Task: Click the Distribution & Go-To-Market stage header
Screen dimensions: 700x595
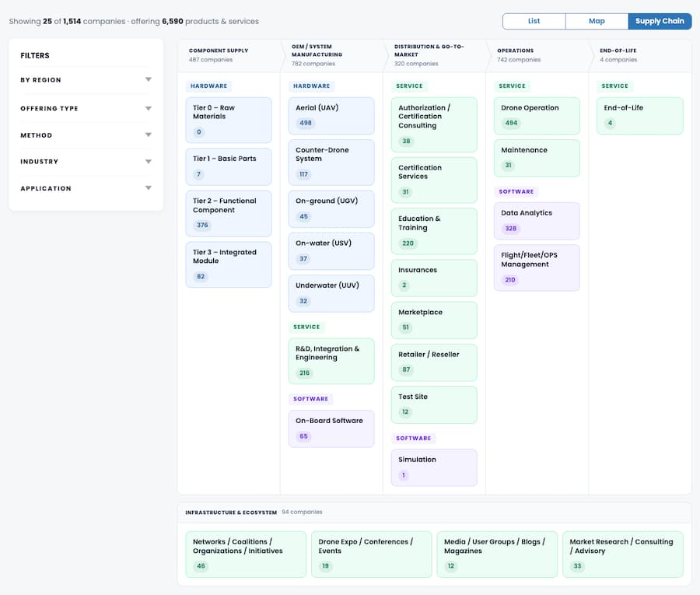Action: click(x=435, y=55)
